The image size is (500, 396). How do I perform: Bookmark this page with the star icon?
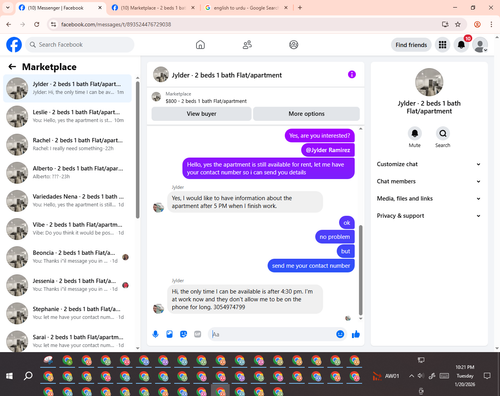click(458, 24)
